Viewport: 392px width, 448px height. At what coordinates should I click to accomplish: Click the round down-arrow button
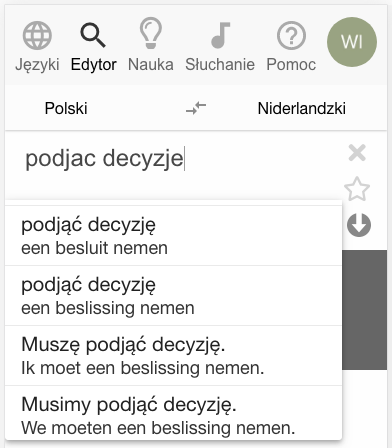tap(359, 225)
